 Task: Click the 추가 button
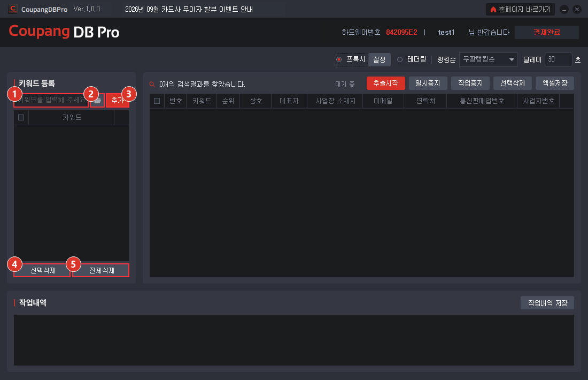pyautogui.click(x=118, y=100)
